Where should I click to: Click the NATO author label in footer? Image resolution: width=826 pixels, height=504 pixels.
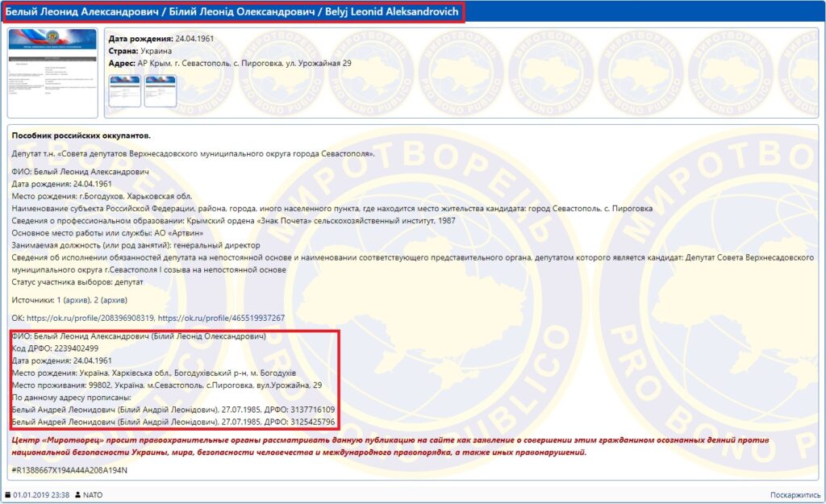coord(93,494)
